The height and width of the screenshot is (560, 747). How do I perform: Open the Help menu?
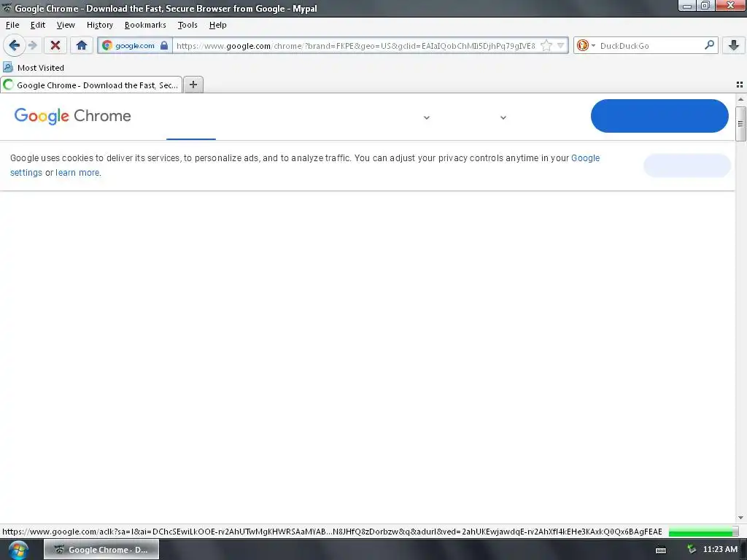coord(217,26)
